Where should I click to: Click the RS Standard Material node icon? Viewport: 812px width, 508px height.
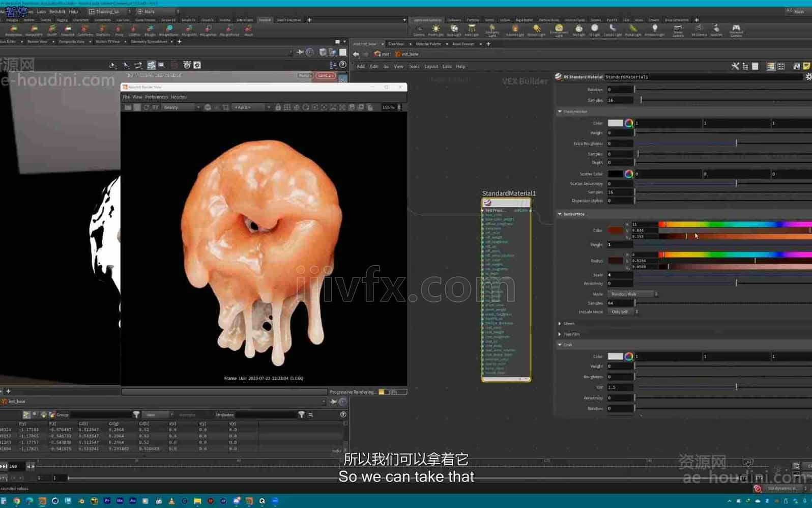pos(558,77)
